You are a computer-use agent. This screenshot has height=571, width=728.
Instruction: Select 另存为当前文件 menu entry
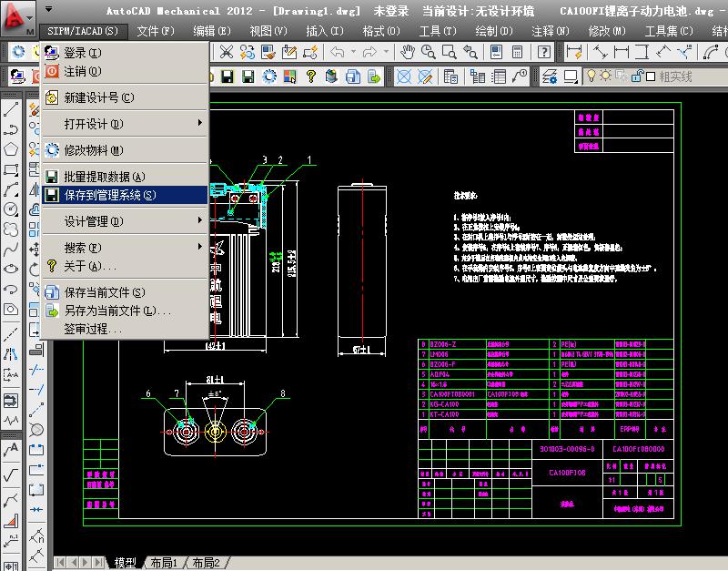tap(125, 311)
